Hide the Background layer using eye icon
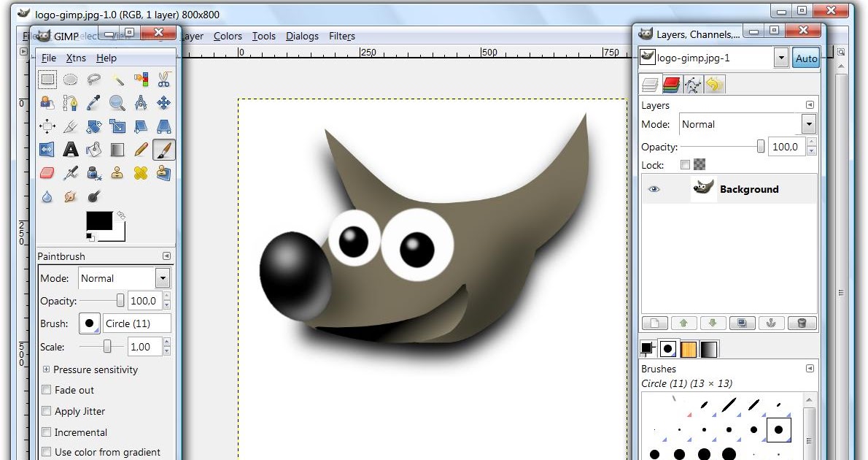Image resolution: width=868 pixels, height=460 pixels. pos(654,189)
